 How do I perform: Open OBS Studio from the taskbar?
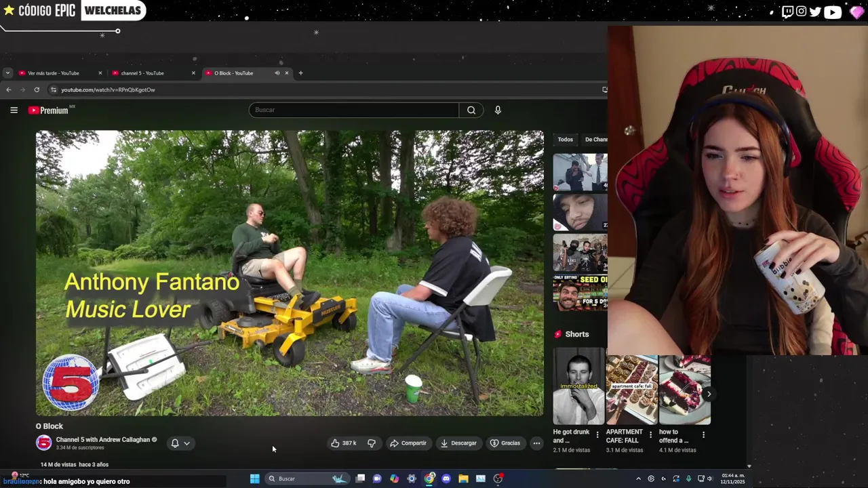(498, 479)
